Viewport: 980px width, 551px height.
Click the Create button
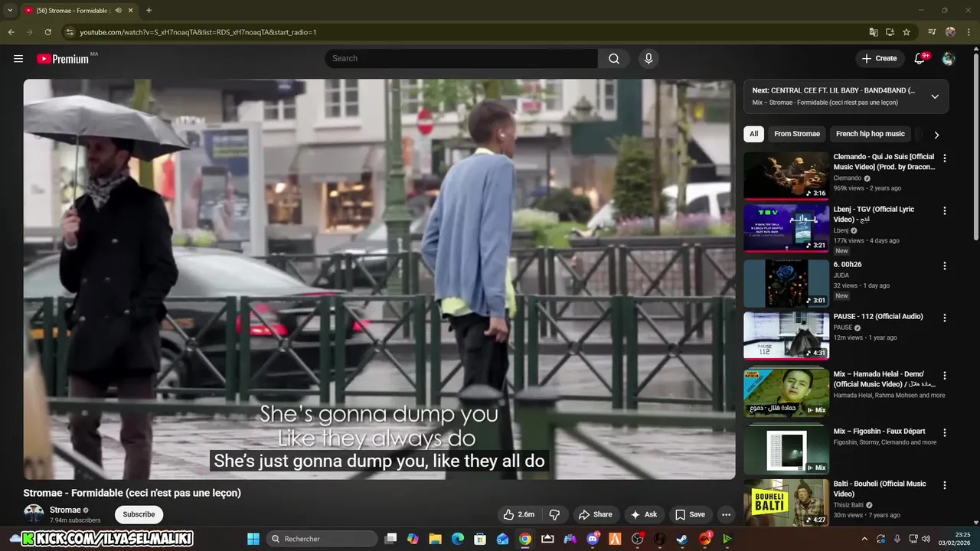(879, 59)
